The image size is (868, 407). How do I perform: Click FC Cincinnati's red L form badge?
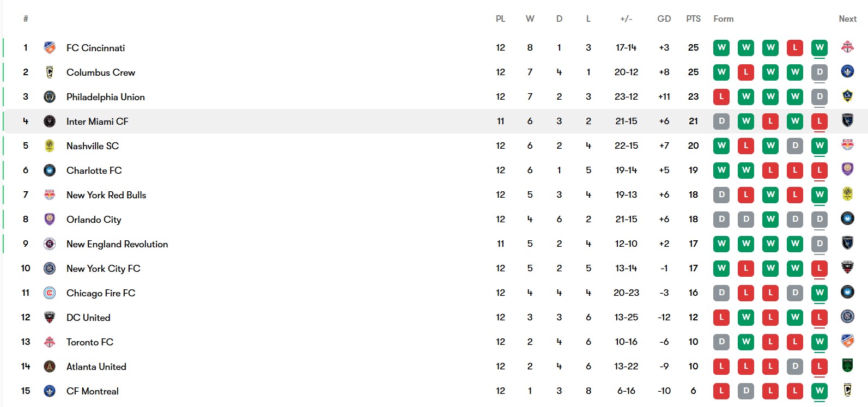(795, 47)
